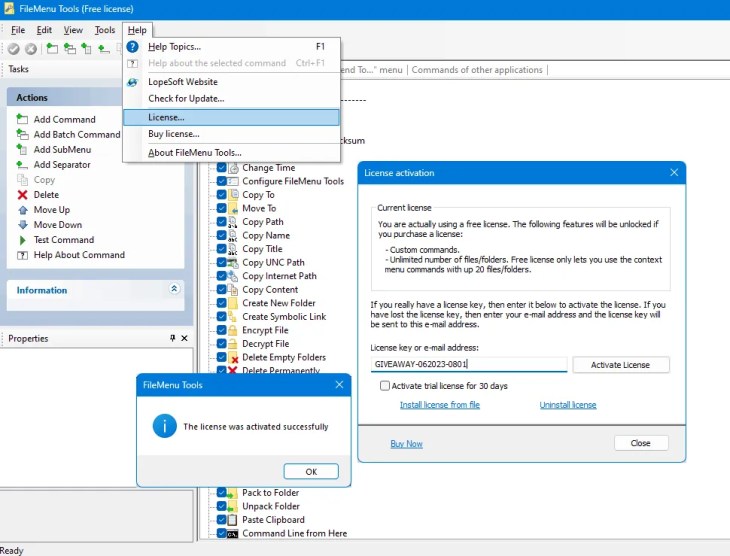Click the Command Line from Here icon
The height and width of the screenshot is (556, 730).
(x=232, y=534)
